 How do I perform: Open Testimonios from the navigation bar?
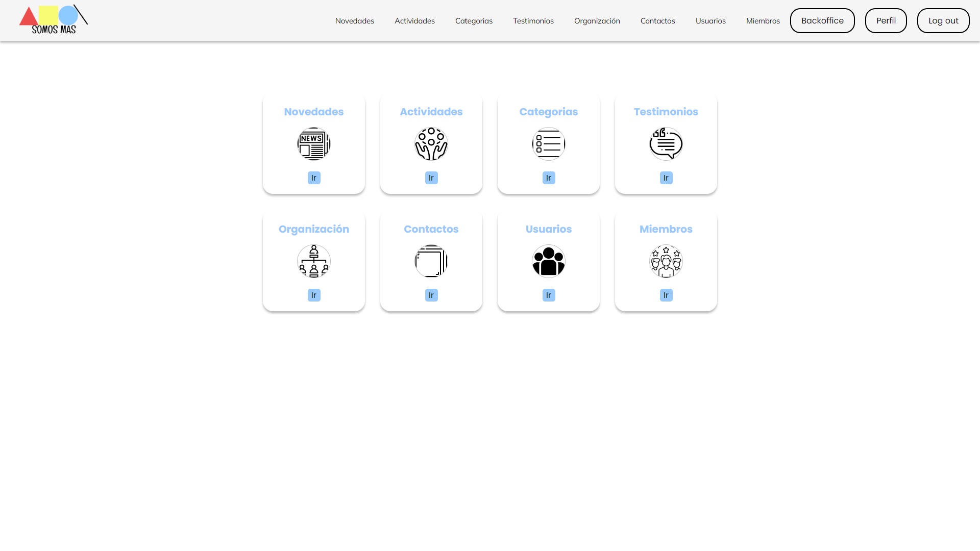coord(533,21)
